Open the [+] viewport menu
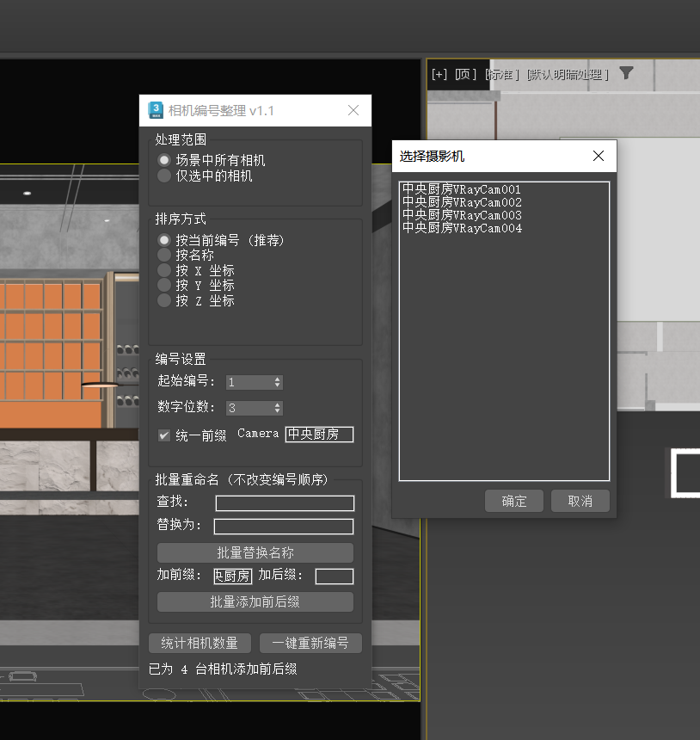 439,75
